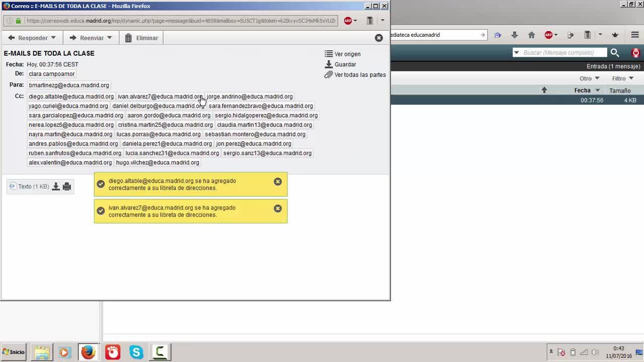Open the Responder options dropdown arrow
Viewport: 644px width, 362px height.
[53, 38]
